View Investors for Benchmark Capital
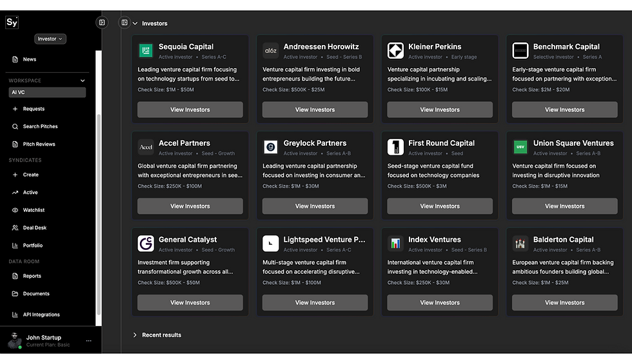The image size is (632, 364). pyautogui.click(x=565, y=110)
